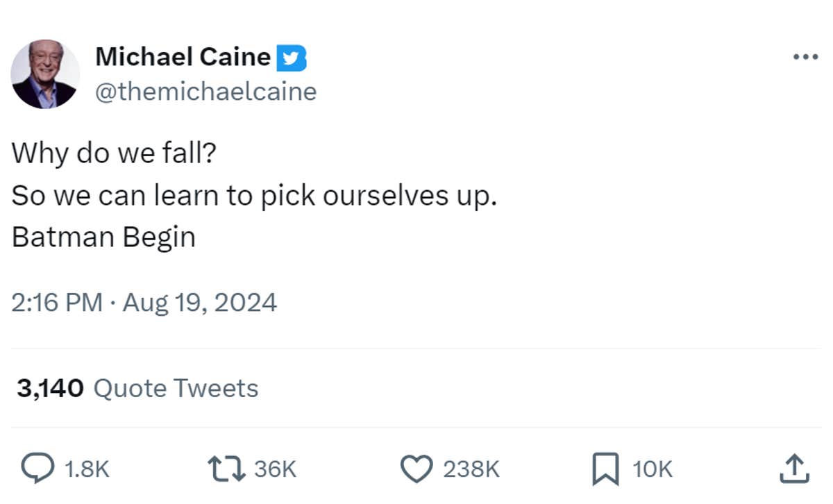The height and width of the screenshot is (504, 833).
Task: Select the 238K like count
Action: coord(470,469)
